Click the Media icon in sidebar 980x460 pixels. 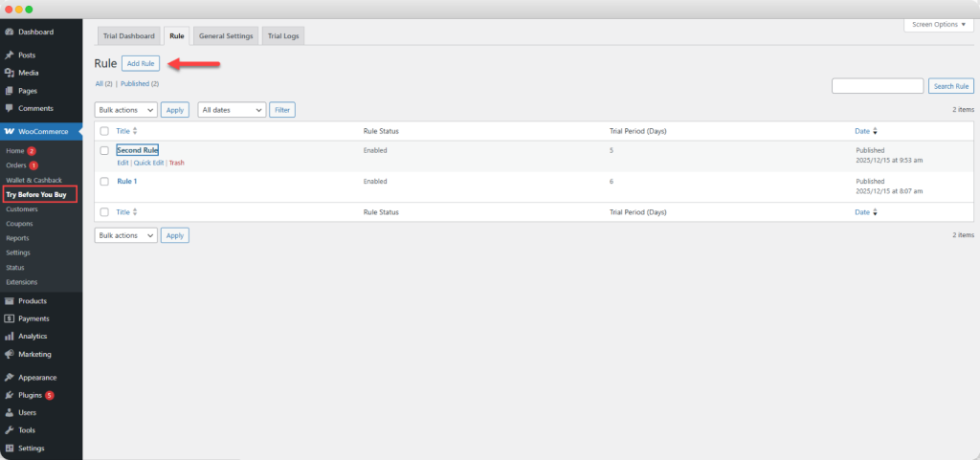(x=10, y=73)
